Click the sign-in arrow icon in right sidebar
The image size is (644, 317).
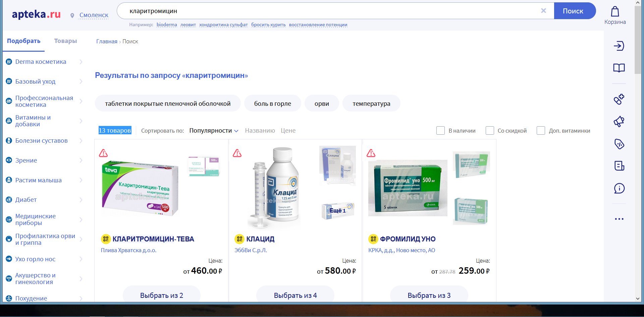tap(619, 46)
